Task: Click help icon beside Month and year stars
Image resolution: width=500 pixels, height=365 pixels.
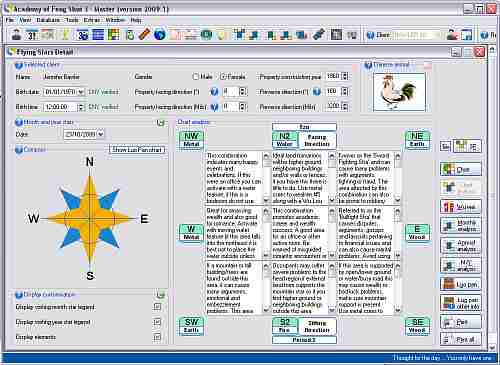Action: [x=19, y=122]
